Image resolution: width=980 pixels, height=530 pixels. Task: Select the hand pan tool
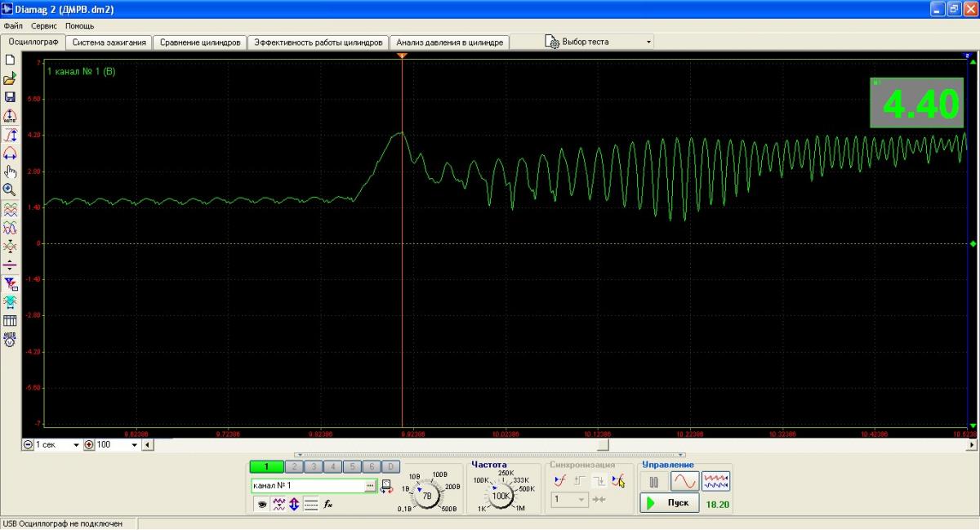click(x=10, y=171)
